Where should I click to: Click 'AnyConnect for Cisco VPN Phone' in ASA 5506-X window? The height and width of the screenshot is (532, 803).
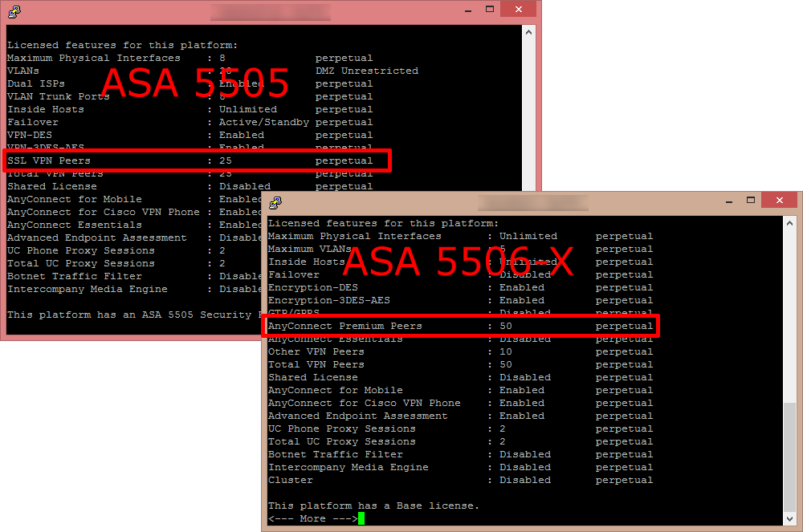[364, 403]
